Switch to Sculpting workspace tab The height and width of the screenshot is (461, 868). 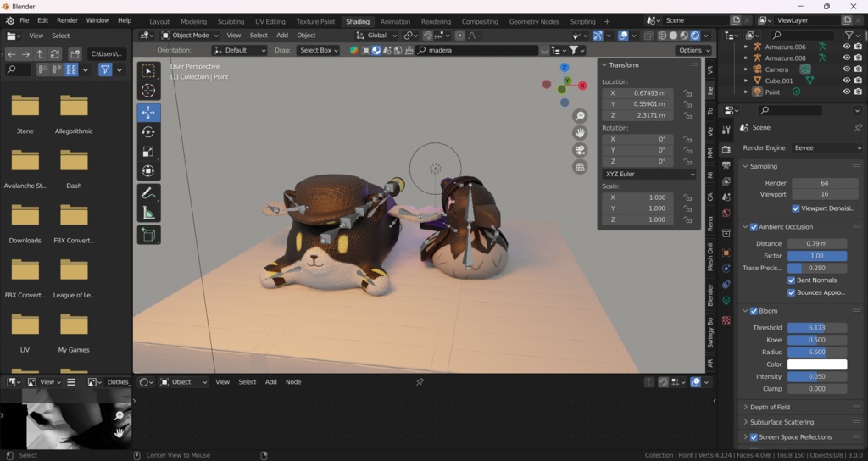pyautogui.click(x=231, y=21)
